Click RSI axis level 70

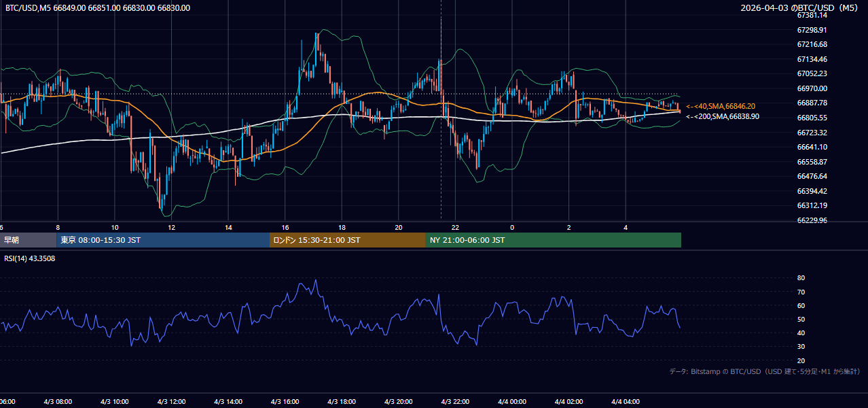tap(801, 292)
